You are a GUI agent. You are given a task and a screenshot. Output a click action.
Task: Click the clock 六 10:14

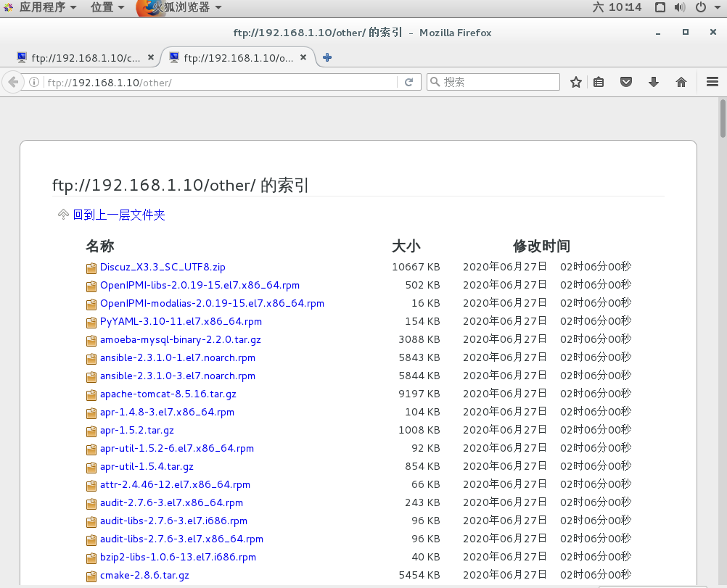pos(617,7)
